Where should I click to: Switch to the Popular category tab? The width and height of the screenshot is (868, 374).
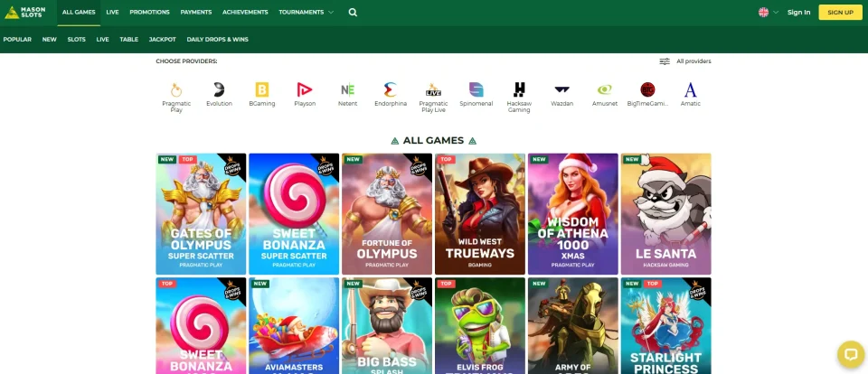point(17,39)
